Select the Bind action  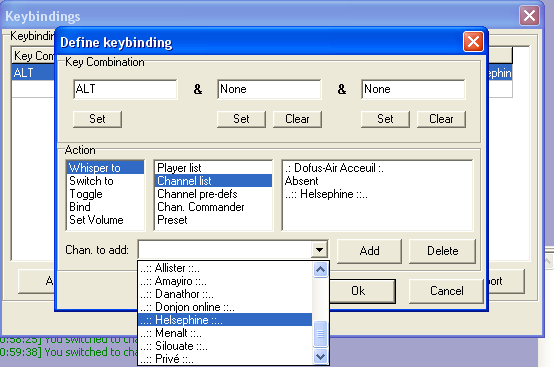105,207
